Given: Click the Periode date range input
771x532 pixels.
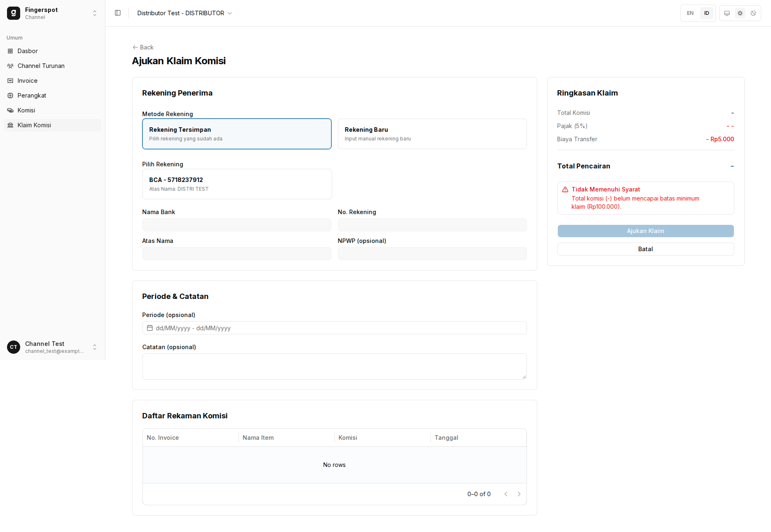Looking at the screenshot, I should click(x=335, y=328).
